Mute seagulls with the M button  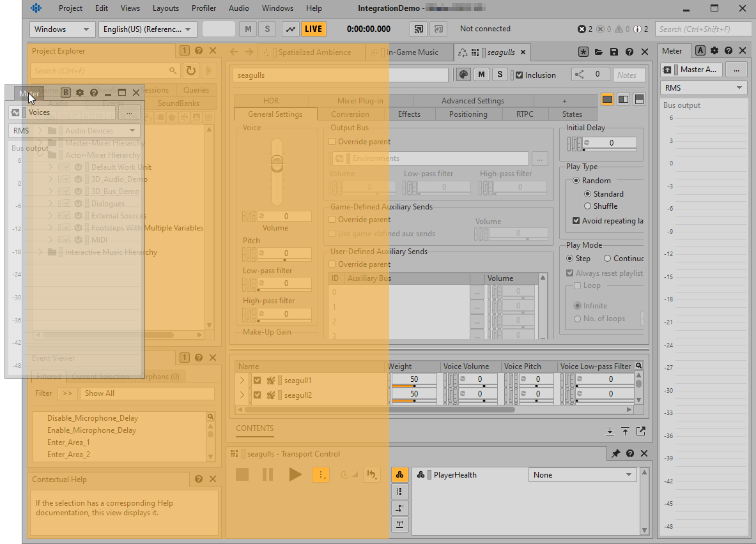(481, 75)
